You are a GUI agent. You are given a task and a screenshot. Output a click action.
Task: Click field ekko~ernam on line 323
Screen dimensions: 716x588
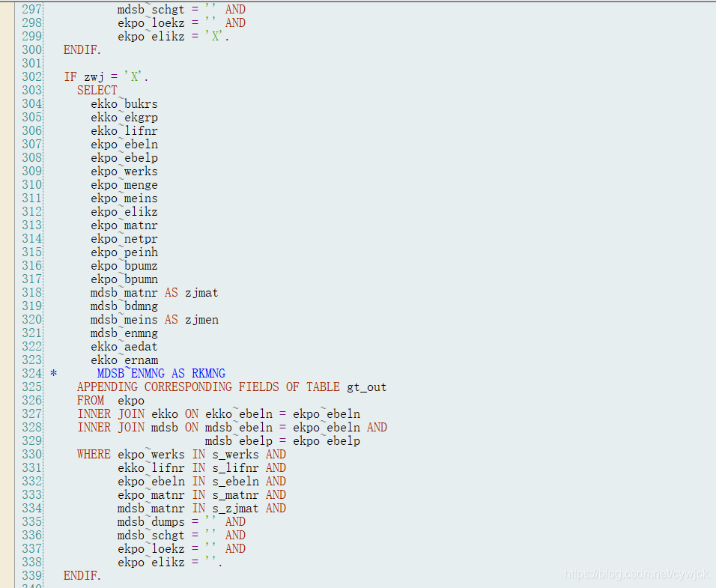pyautogui.click(x=124, y=360)
